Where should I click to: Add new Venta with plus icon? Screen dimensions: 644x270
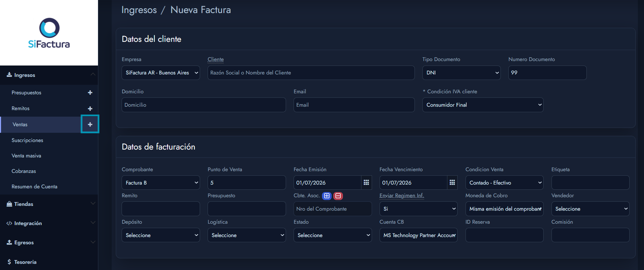point(90,124)
